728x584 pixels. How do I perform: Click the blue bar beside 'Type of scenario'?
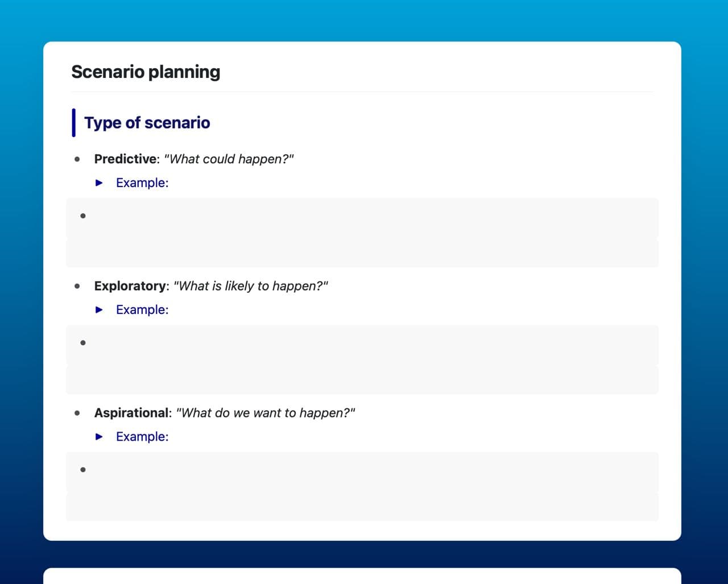click(x=73, y=123)
